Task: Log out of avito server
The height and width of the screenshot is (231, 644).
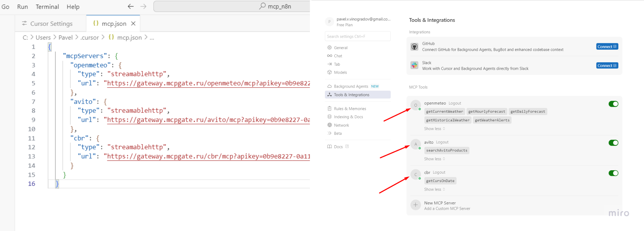Action: (x=442, y=142)
